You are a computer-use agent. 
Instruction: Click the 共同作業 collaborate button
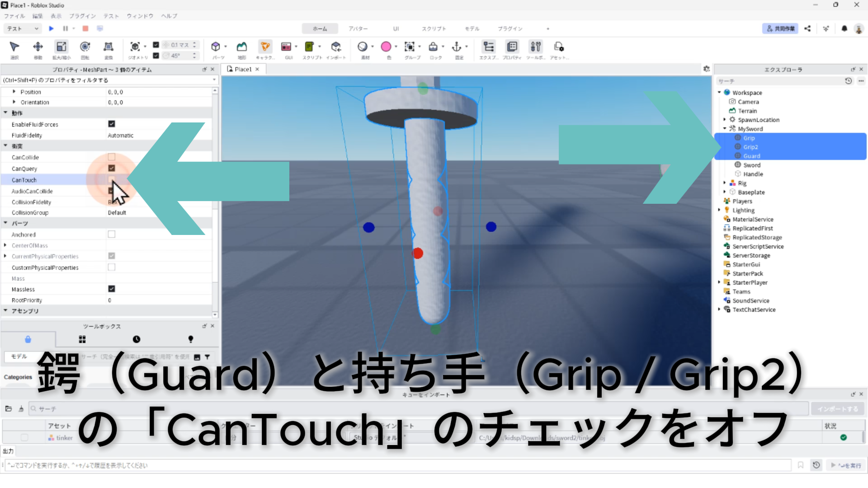point(780,28)
